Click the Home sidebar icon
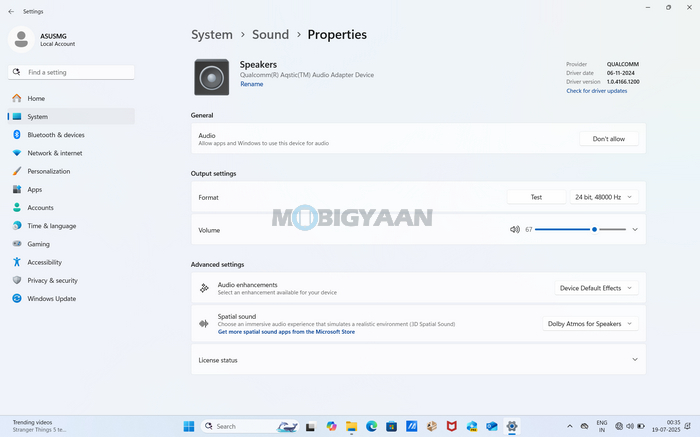The height and width of the screenshot is (437, 700). 17,98
